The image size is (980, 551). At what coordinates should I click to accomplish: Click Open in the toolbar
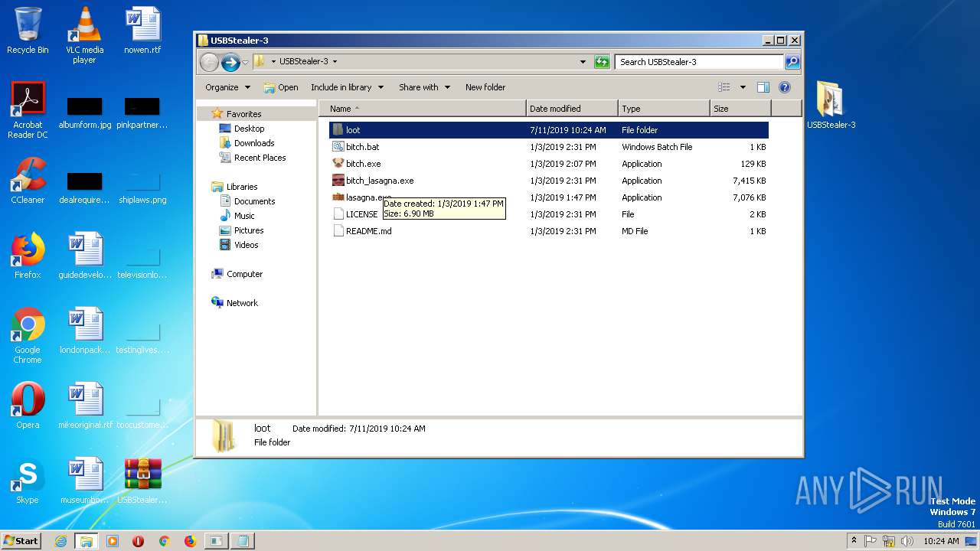click(281, 87)
